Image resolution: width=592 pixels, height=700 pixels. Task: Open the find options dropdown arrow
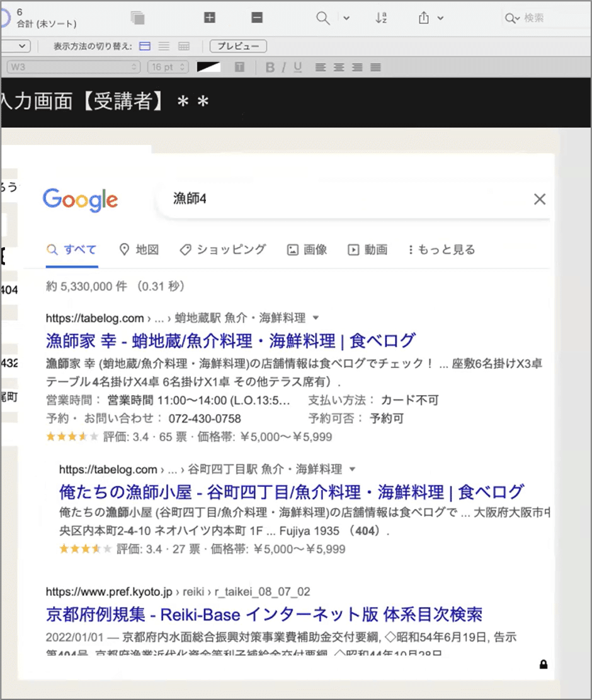point(346,18)
